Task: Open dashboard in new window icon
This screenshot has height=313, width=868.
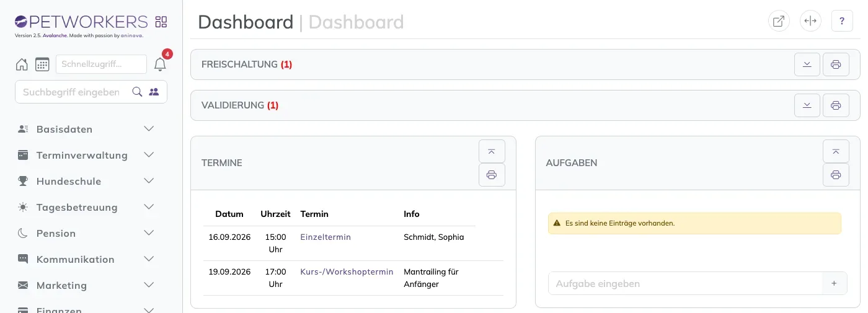Action: coord(778,21)
